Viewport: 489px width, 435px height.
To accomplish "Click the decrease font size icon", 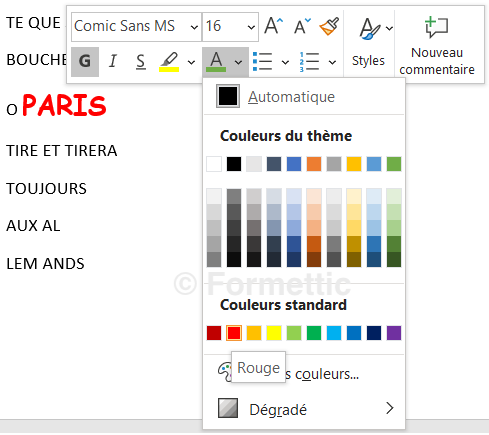I will click(302, 26).
